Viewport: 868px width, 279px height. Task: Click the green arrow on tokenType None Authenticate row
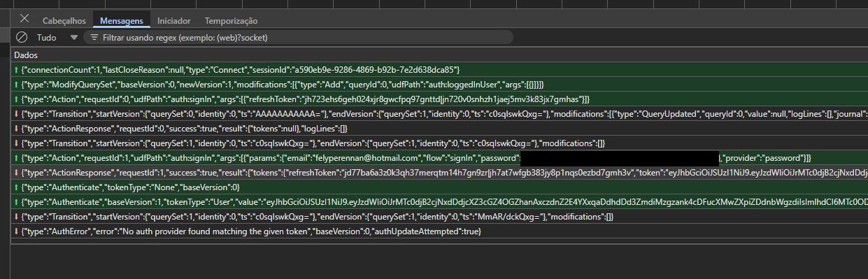click(16, 187)
